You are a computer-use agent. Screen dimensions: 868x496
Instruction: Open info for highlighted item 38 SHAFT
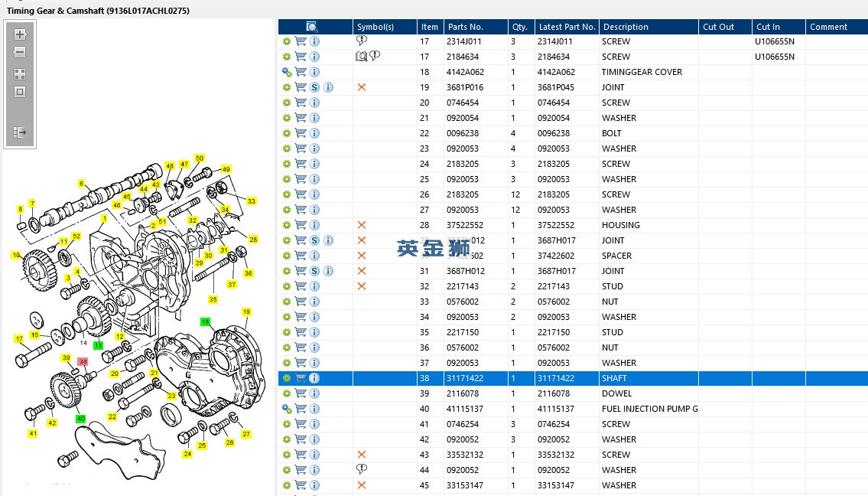click(314, 378)
